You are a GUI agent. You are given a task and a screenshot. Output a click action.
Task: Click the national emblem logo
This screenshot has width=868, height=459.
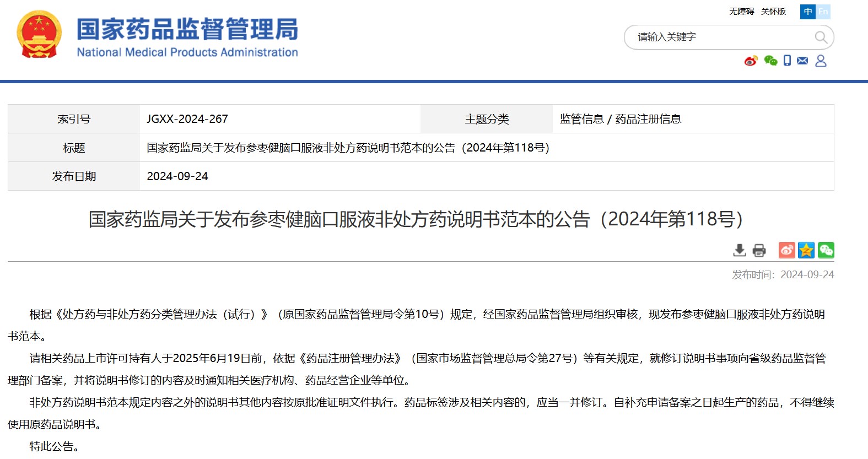click(39, 34)
